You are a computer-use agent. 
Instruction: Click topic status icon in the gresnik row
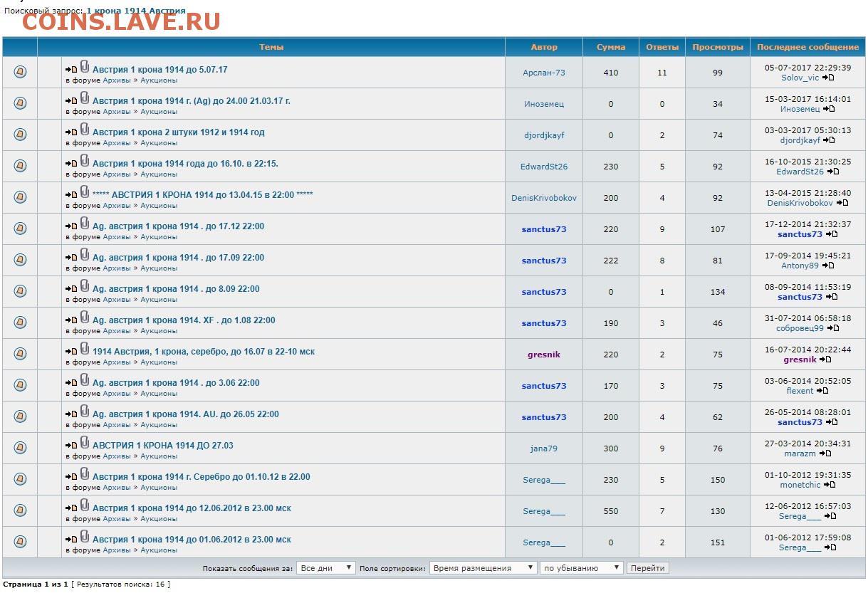(x=20, y=354)
